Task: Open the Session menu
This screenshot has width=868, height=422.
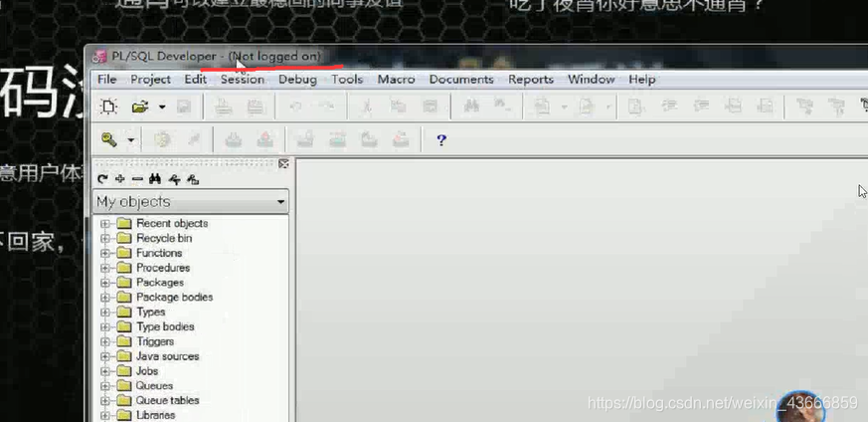Action: (x=243, y=80)
